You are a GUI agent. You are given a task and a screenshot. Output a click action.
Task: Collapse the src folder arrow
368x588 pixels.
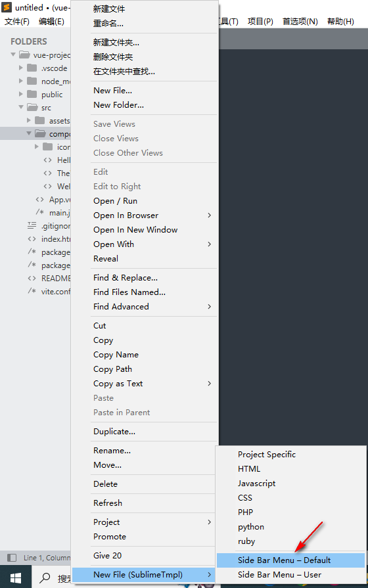click(x=21, y=107)
